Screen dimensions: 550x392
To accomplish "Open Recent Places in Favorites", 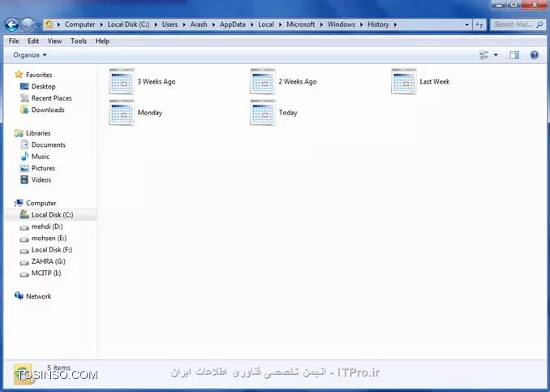I will tap(46, 98).
